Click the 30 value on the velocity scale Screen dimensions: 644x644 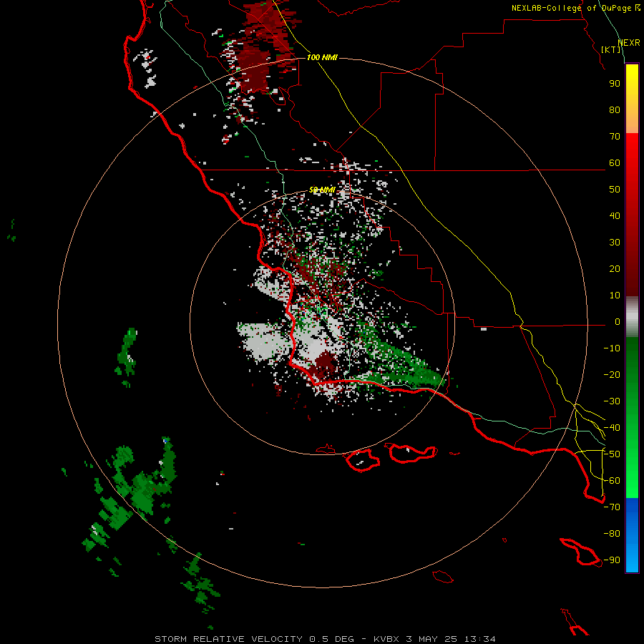pos(615,243)
